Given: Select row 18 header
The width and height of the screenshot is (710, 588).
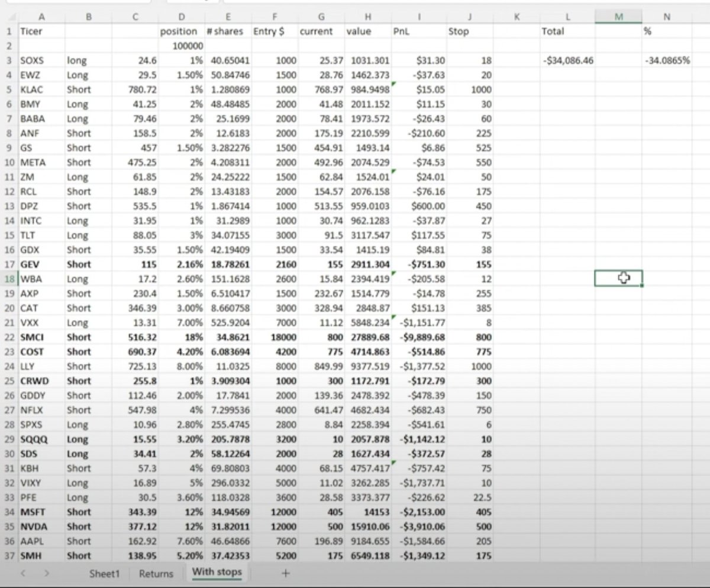Looking at the screenshot, I should pyautogui.click(x=9, y=279).
